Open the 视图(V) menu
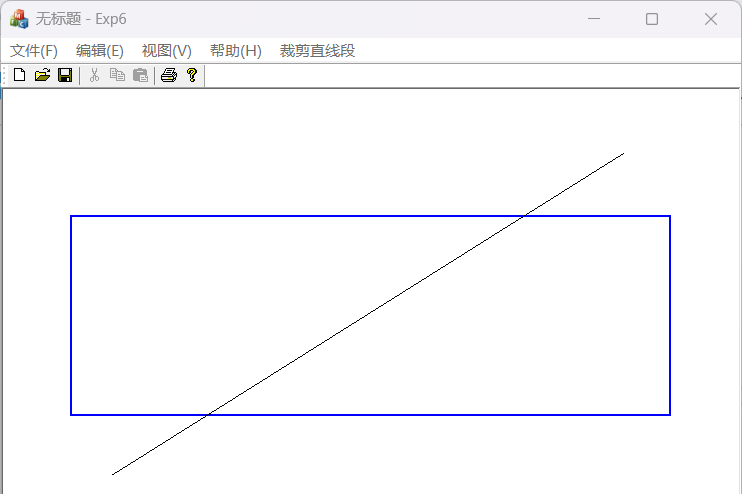The height and width of the screenshot is (494, 742). coord(167,51)
